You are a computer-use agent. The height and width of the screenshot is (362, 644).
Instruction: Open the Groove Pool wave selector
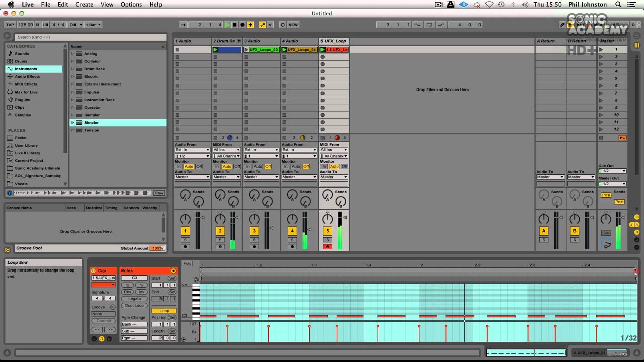pyautogui.click(x=8, y=250)
